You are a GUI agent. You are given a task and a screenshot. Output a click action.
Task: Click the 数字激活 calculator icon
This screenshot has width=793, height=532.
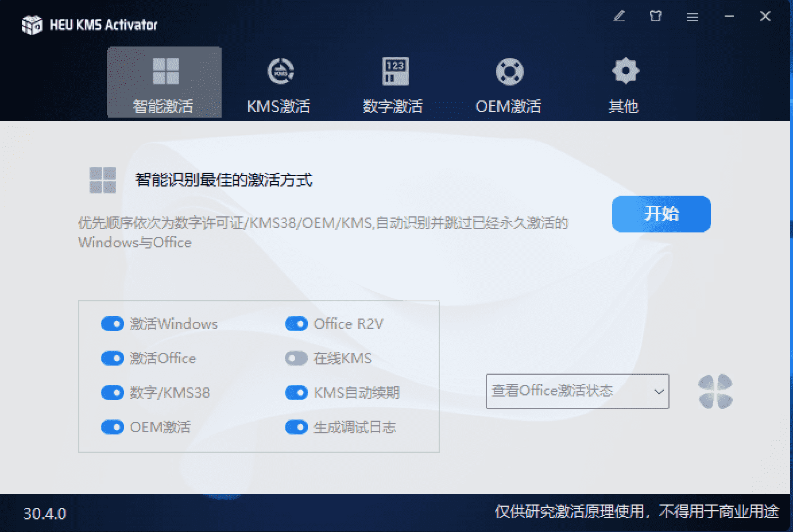pyautogui.click(x=395, y=72)
